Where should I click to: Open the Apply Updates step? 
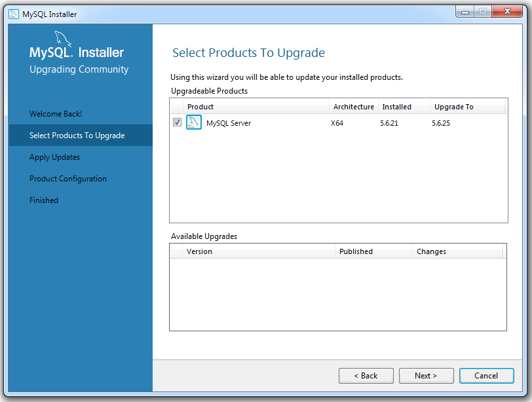click(54, 157)
